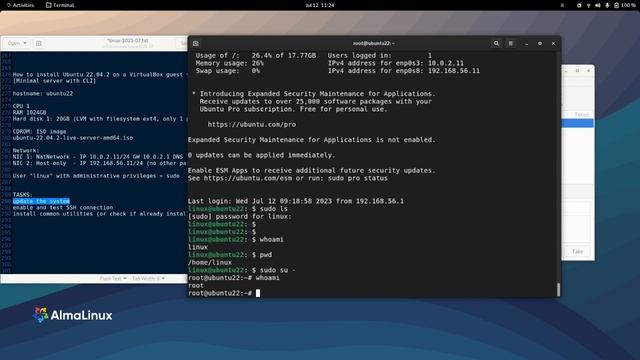Click 'User "linux" with administrative privileges' line
The height and width of the screenshot is (360, 640).
pos(96,176)
